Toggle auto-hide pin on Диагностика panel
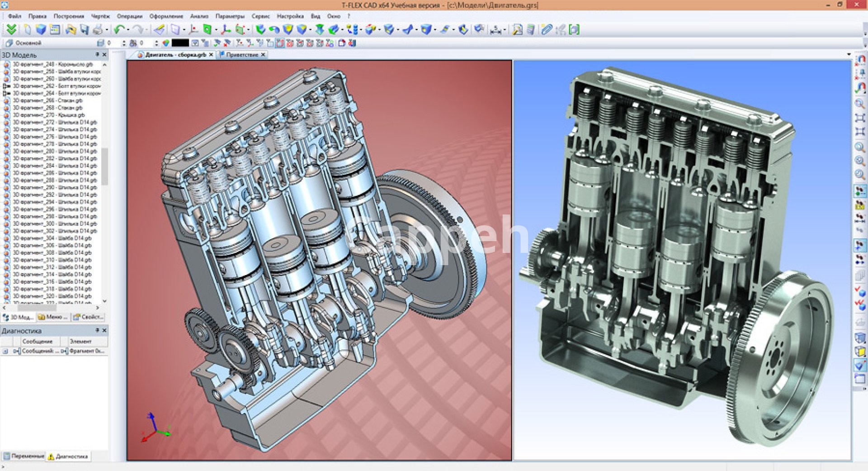This screenshot has width=868, height=471. coord(97,331)
